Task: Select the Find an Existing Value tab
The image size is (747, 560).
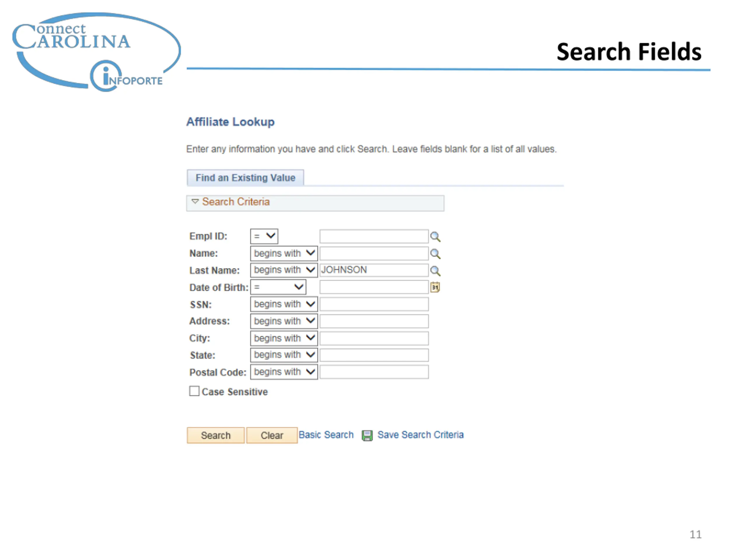Action: pos(245,178)
